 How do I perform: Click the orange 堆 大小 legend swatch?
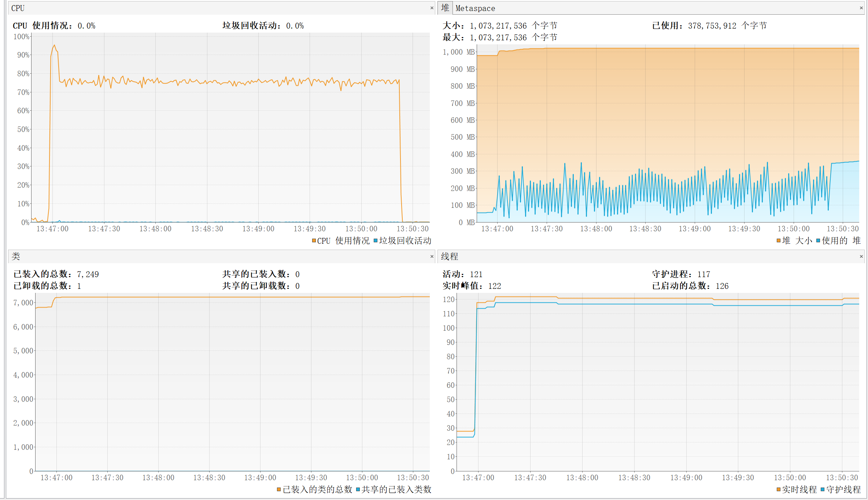[778, 240]
